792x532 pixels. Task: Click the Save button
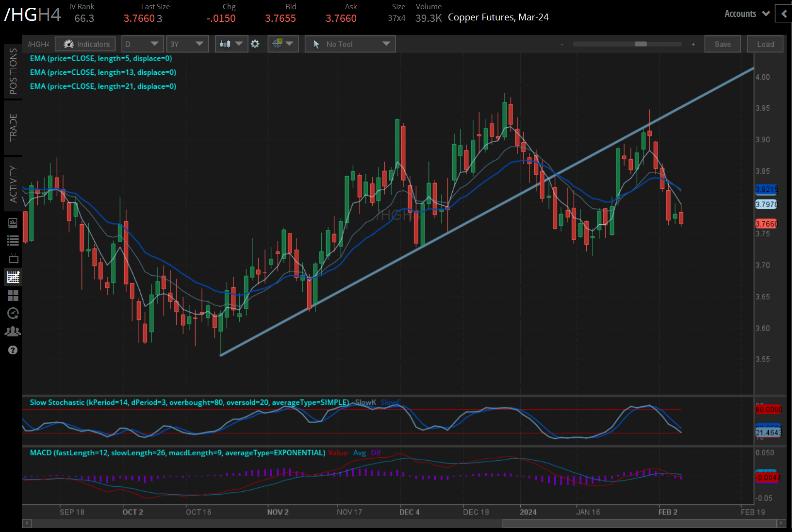(x=723, y=44)
